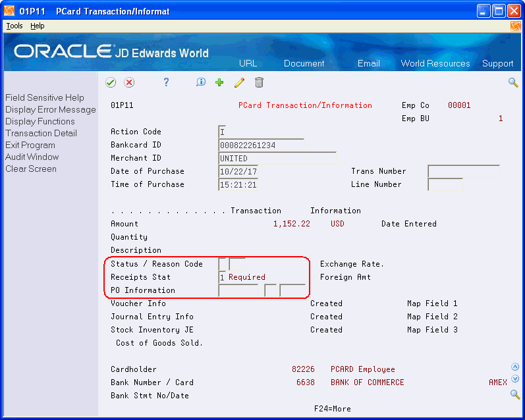Focus the Date of Purchase field
525x420 pixels.
238,171
